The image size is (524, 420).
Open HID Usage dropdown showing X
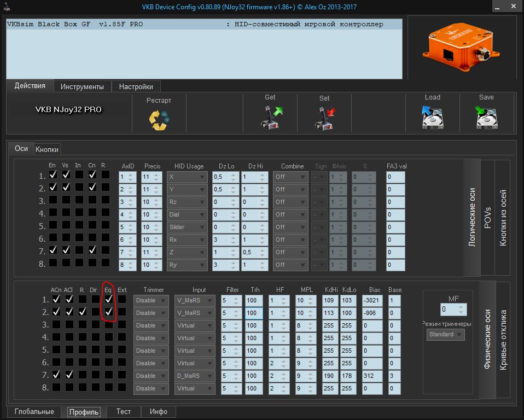pyautogui.click(x=187, y=177)
